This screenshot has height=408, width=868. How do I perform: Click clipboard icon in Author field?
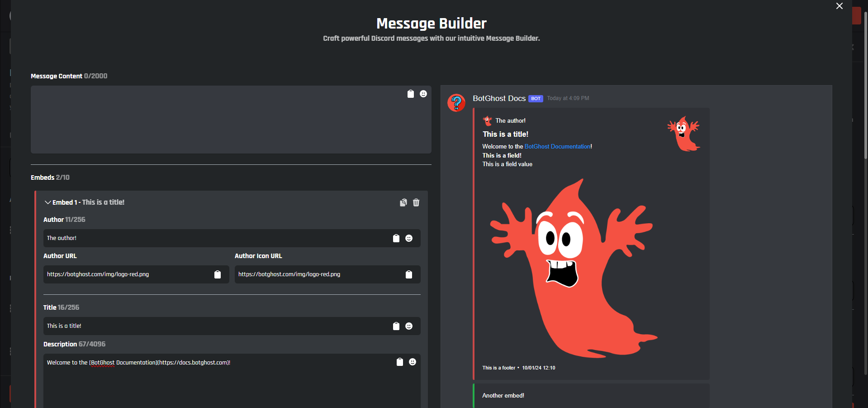[396, 238]
